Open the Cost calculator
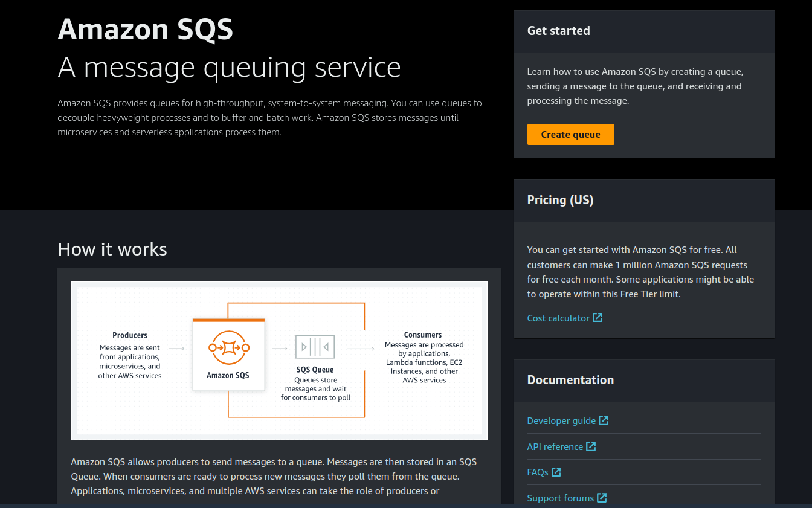Screen dimensions: 812x508 pos(559,317)
